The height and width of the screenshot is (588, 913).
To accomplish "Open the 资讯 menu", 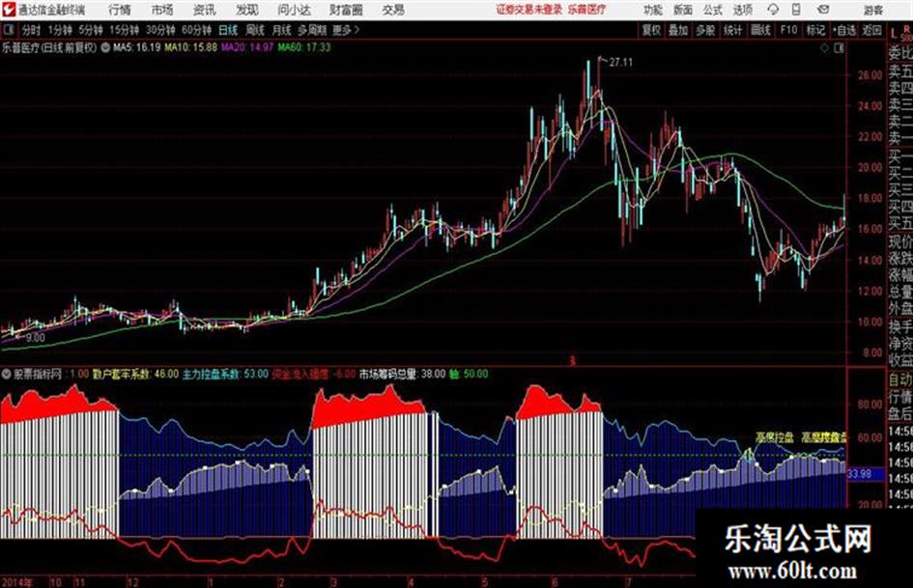I will click(205, 10).
